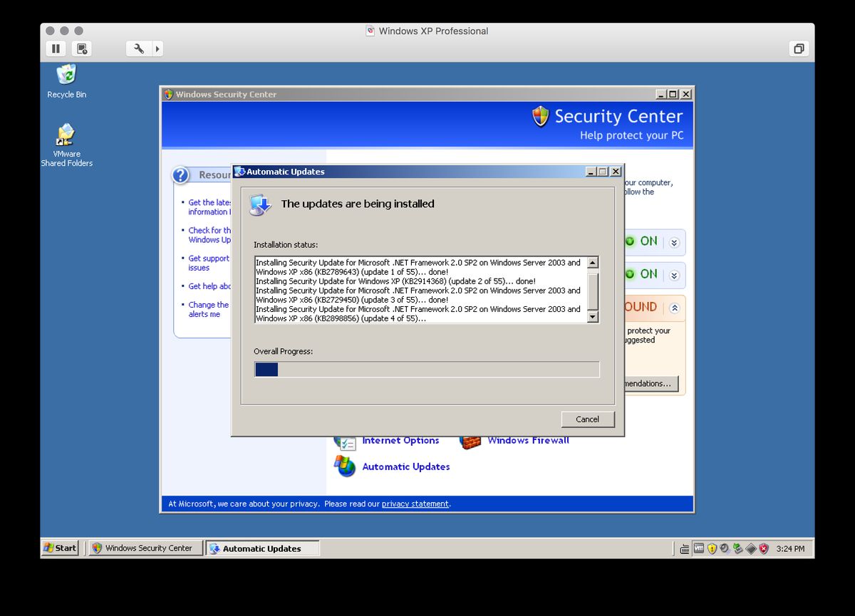Switch to Windows Security Center taskbar button

[x=145, y=548]
